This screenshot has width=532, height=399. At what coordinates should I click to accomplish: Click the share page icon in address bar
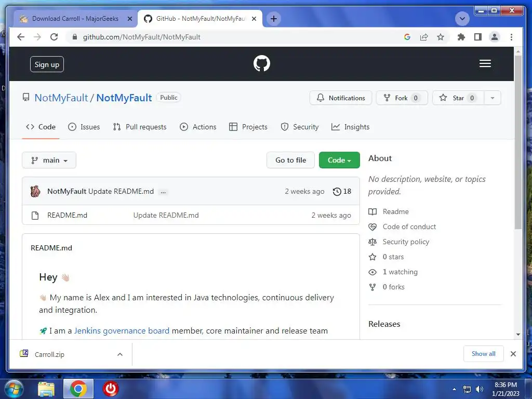click(424, 37)
